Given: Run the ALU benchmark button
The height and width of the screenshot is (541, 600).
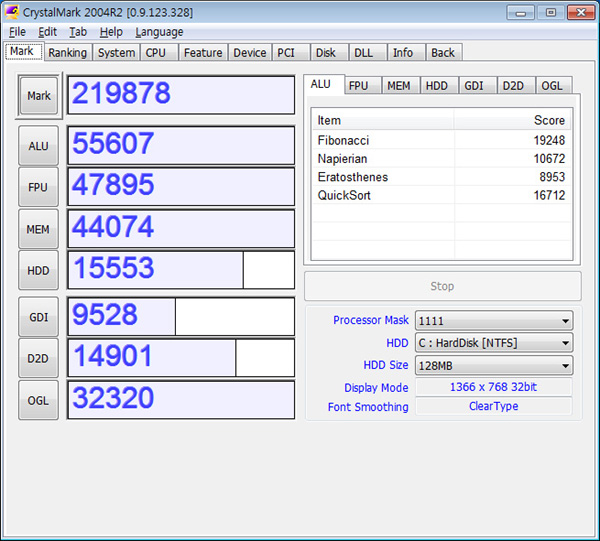Looking at the screenshot, I should [x=38, y=146].
